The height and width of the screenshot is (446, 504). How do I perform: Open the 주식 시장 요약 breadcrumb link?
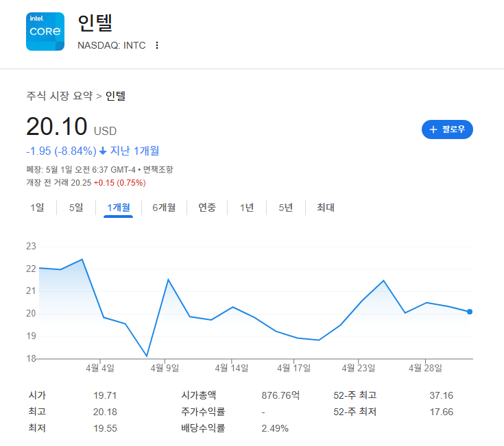coord(60,96)
